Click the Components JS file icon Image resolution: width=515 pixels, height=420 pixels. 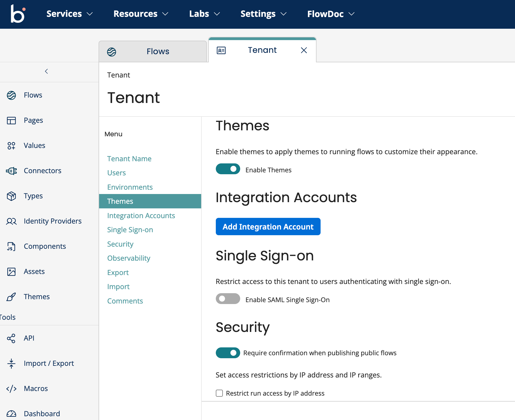click(x=11, y=246)
